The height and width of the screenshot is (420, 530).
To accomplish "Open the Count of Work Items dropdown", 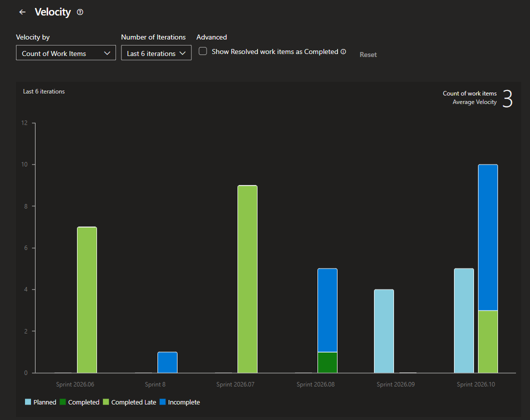I will [66, 53].
